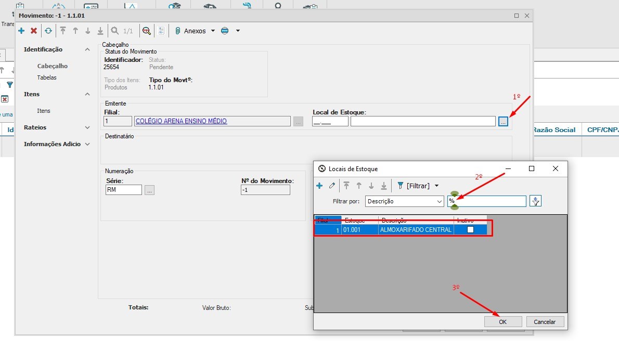This screenshot has height=364, width=619.
Task: Click the go-to-first-record arrow in Locais de Estoque
Action: click(x=347, y=186)
